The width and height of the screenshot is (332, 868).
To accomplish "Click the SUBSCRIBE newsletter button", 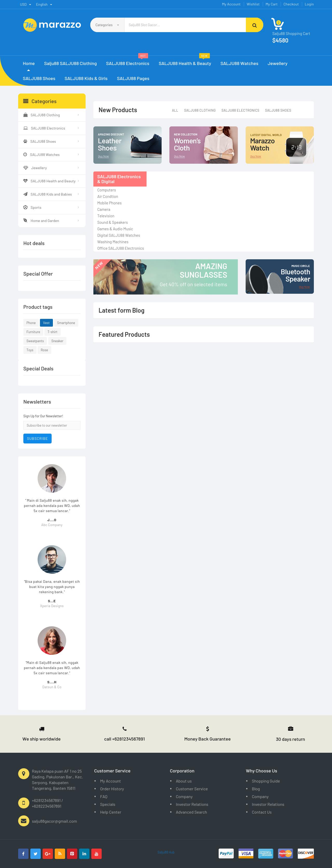I will coord(37,438).
